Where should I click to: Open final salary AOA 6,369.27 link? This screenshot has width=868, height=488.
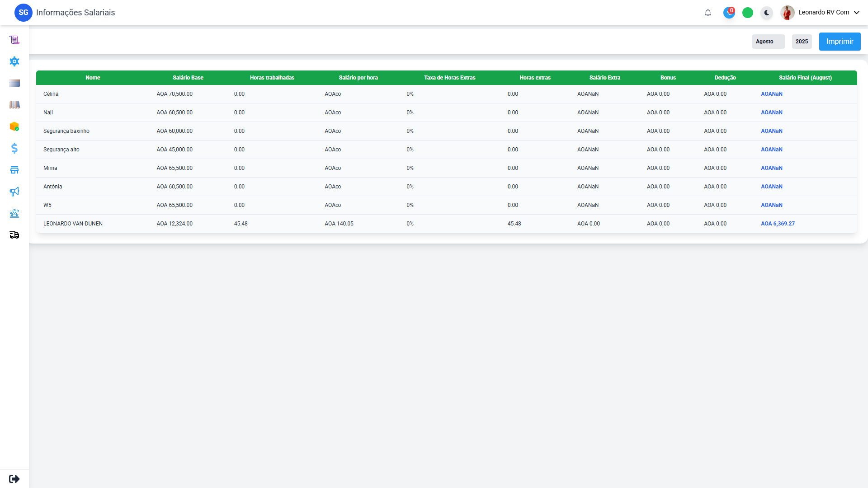click(778, 224)
